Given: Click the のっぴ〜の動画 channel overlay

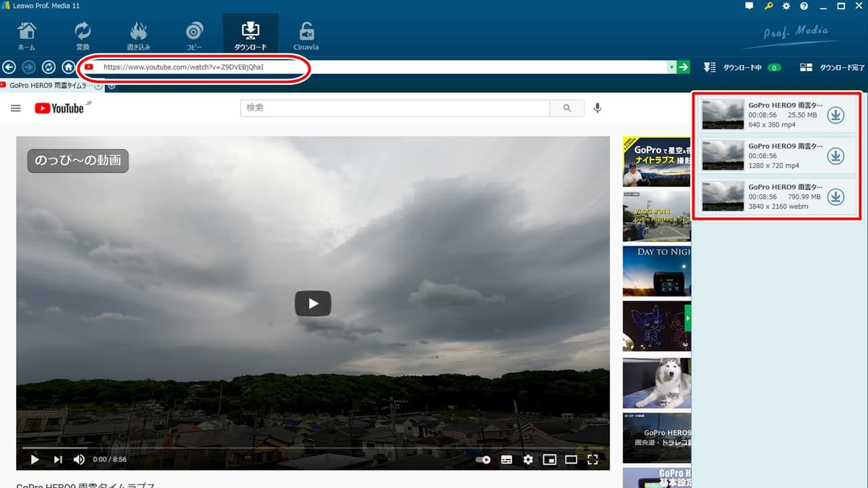Looking at the screenshot, I should [x=78, y=161].
